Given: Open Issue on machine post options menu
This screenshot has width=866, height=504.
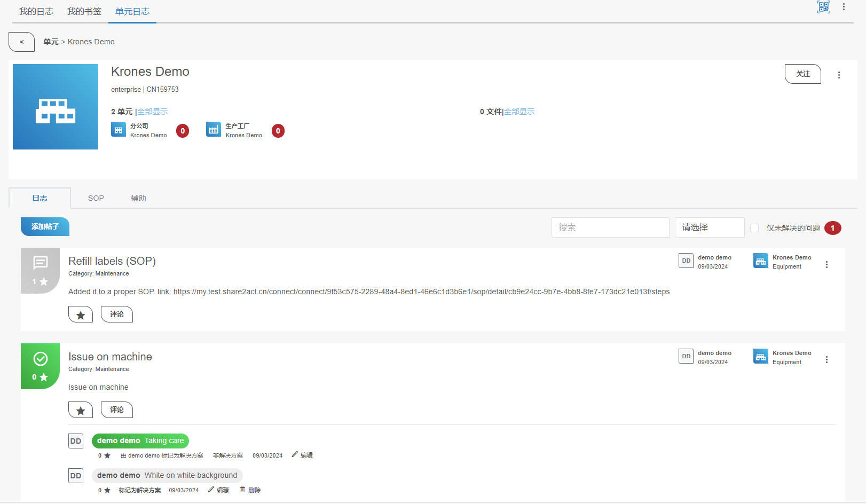Looking at the screenshot, I should coord(826,360).
